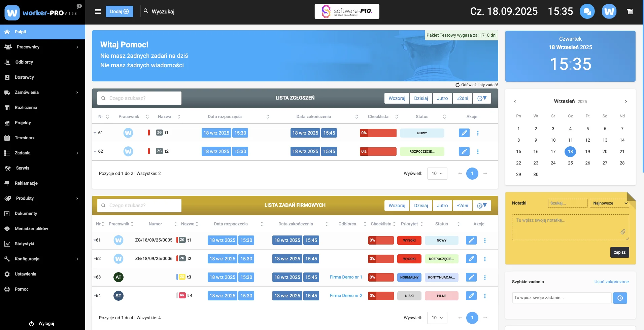Viewport: 644px width, 330px height.
Task: Click the Tu wpisz swoją notatkę textarea
Action: [570, 227]
